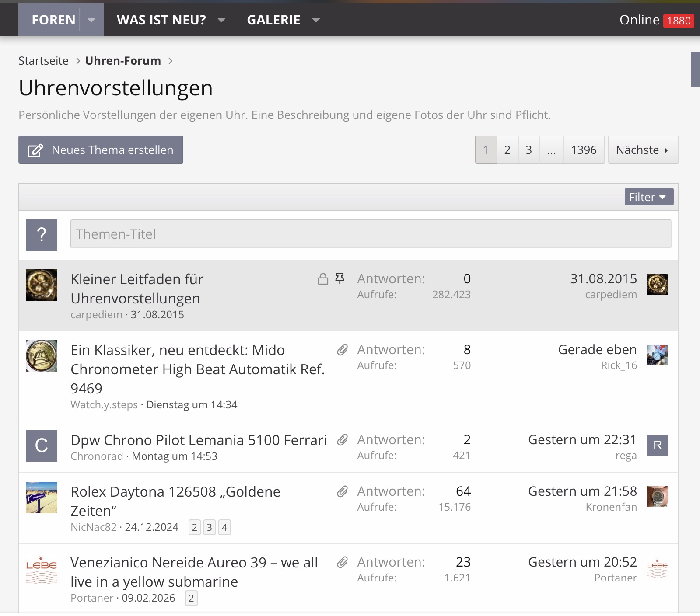Image resolution: width=700 pixels, height=616 pixels.
Task: Open Dpw Chrono Pilot Lemania 5100 Ferrari thread
Action: point(199,440)
